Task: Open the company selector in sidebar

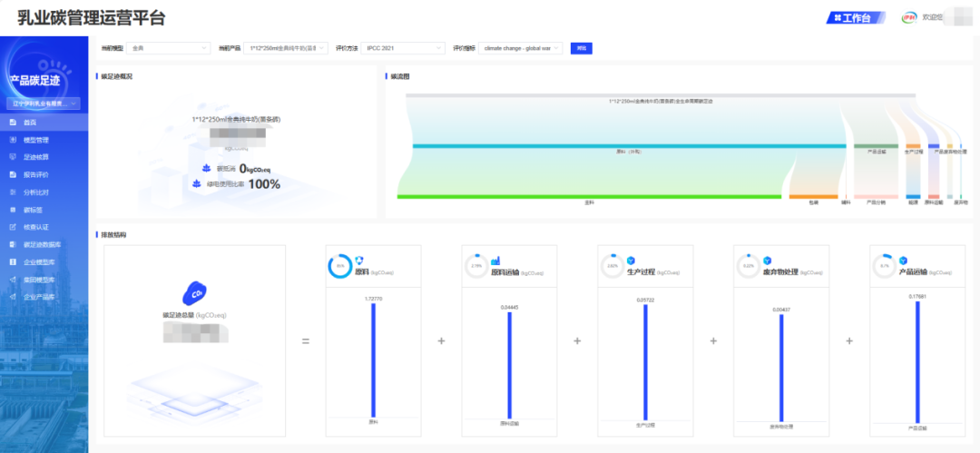Action: pos(44,103)
